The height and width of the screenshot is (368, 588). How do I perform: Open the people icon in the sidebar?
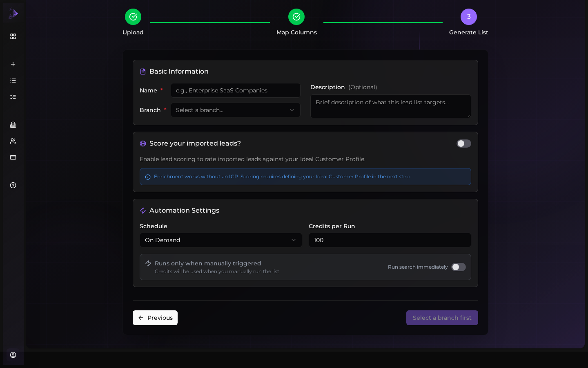pos(13,141)
